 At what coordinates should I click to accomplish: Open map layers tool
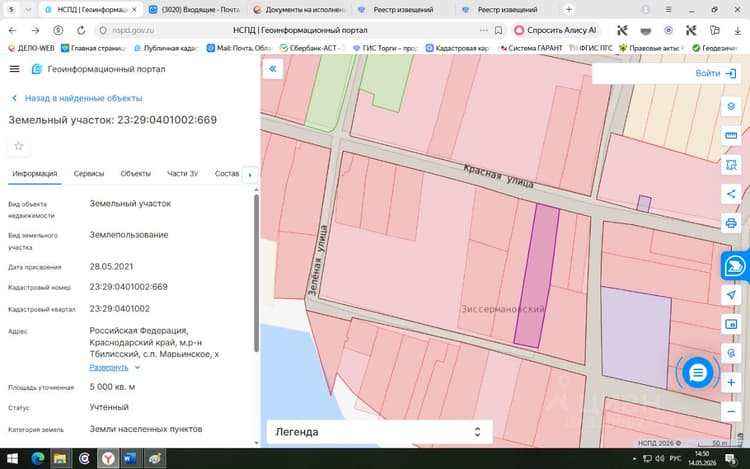tap(731, 106)
